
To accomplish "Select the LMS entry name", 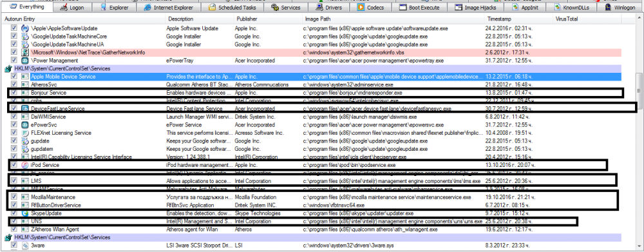I will click(36, 181).
